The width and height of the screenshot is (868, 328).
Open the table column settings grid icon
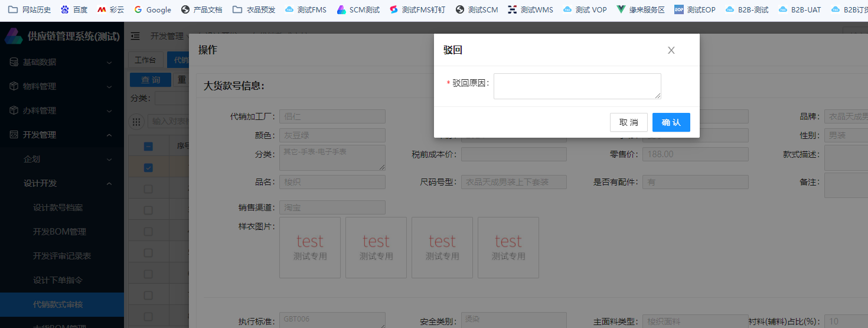(137, 121)
